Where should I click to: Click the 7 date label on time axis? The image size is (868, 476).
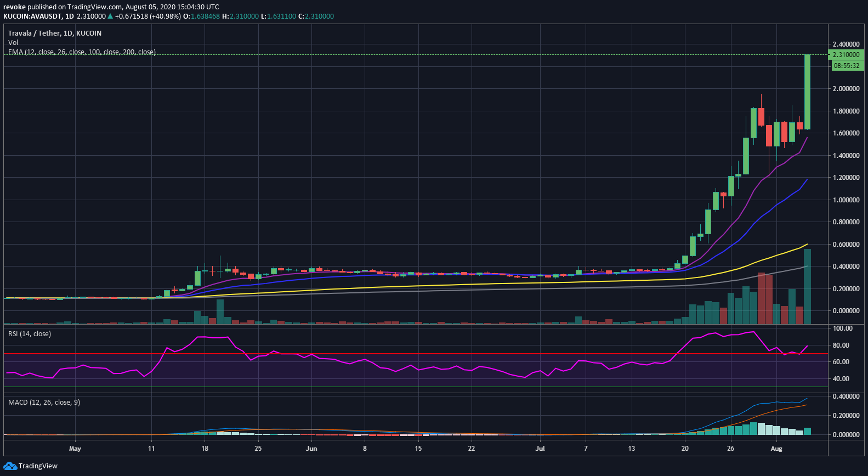(x=586, y=449)
